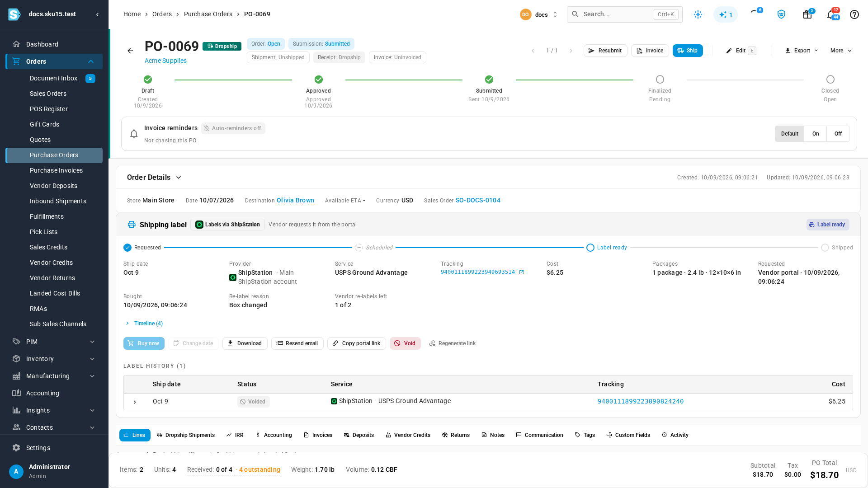Set invoice reminders to On
Viewport: 868px width, 488px height.
pos(815,134)
